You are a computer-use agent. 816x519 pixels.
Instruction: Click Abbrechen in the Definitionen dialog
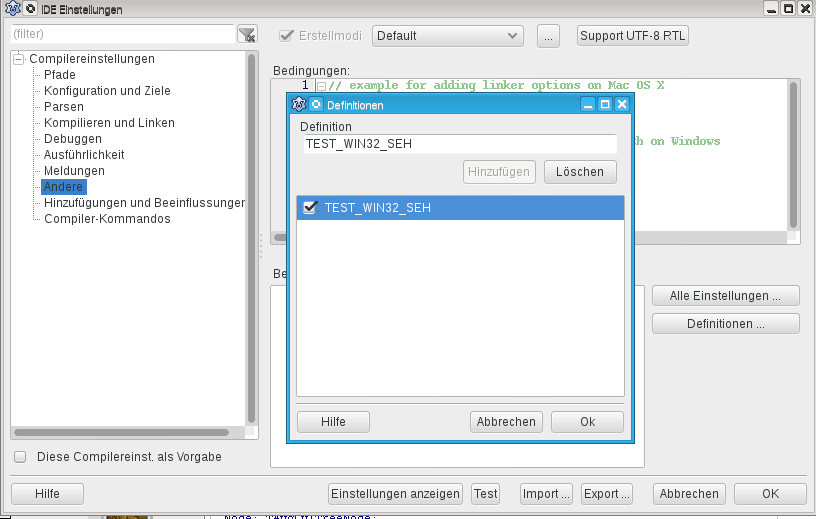point(506,422)
